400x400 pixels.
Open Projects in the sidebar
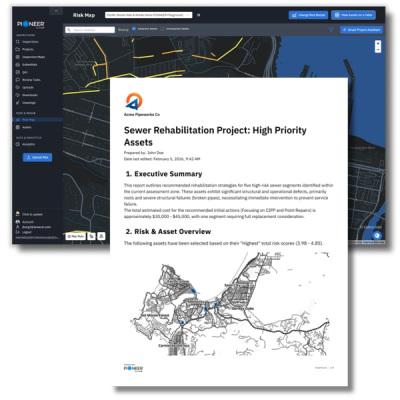point(25,49)
